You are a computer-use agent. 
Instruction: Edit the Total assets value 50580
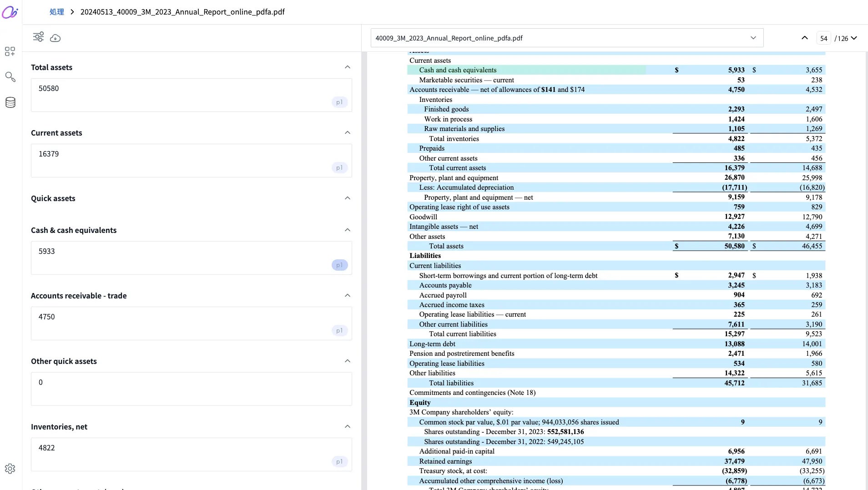click(191, 95)
